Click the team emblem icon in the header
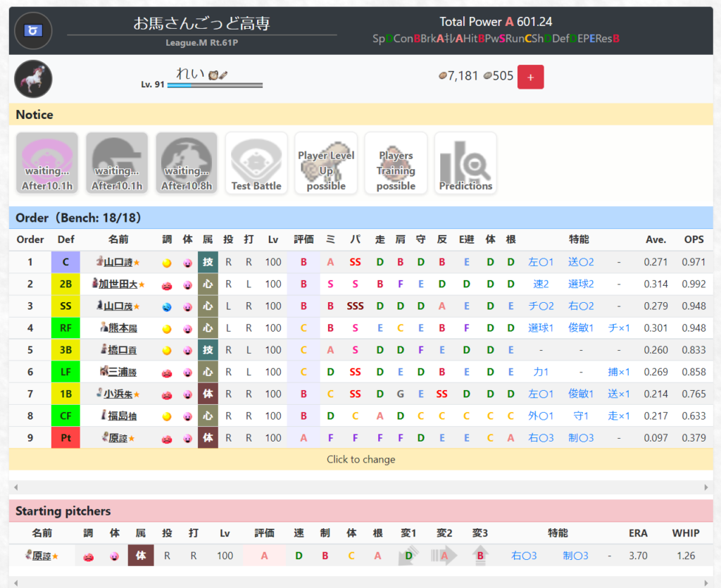The height and width of the screenshot is (588, 721). point(33,30)
